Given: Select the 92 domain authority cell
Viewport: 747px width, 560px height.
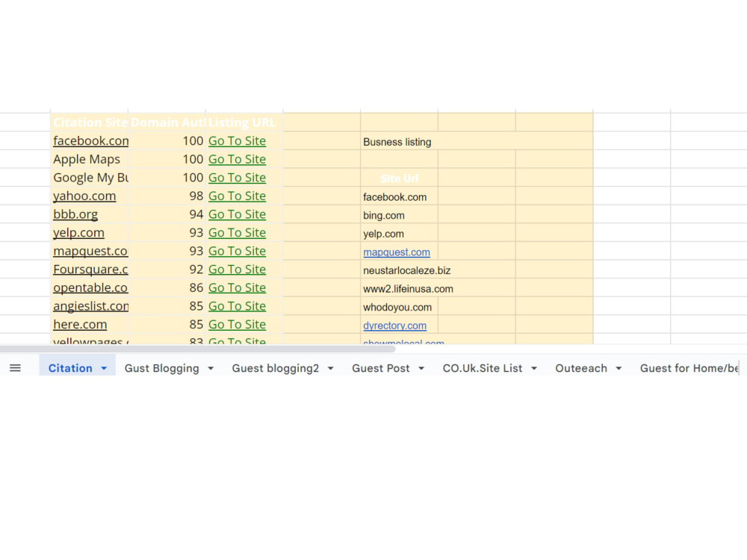Looking at the screenshot, I should (167, 269).
